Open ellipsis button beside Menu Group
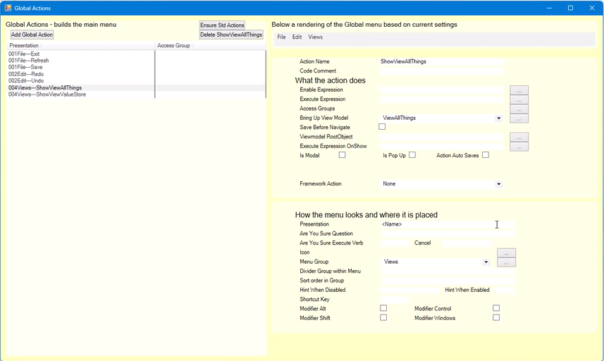The width and height of the screenshot is (604, 361). [x=506, y=262]
